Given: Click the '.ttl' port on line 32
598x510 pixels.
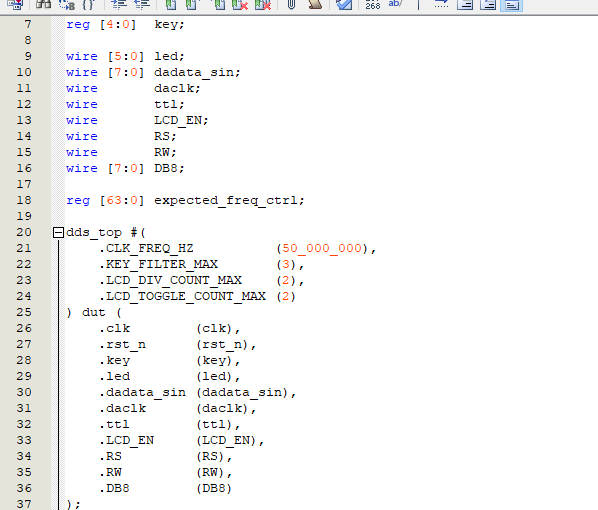Looking at the screenshot, I should [x=114, y=425].
